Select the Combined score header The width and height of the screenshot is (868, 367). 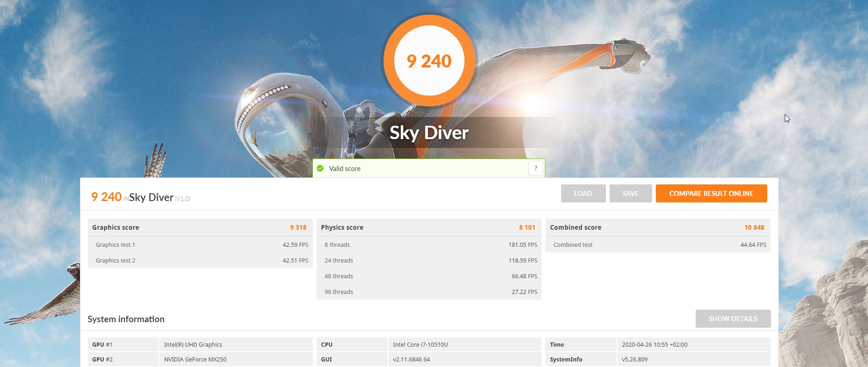coord(658,227)
